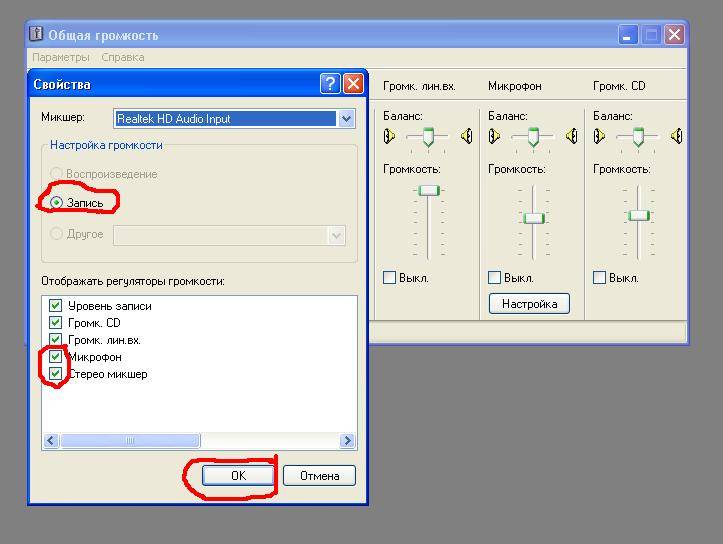
Task: Uncheck the Громк. CD checkbox in list
Action: point(55,322)
